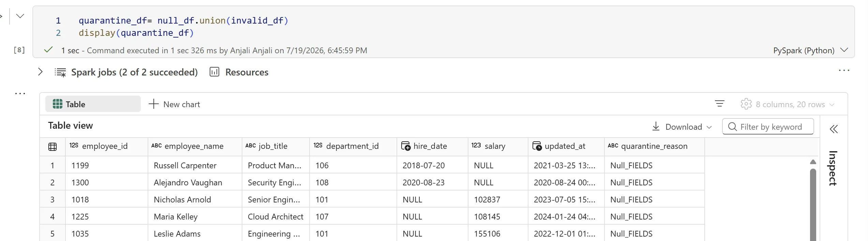This screenshot has height=241, width=868.
Task: Click the Table view heading
Action: 70,126
